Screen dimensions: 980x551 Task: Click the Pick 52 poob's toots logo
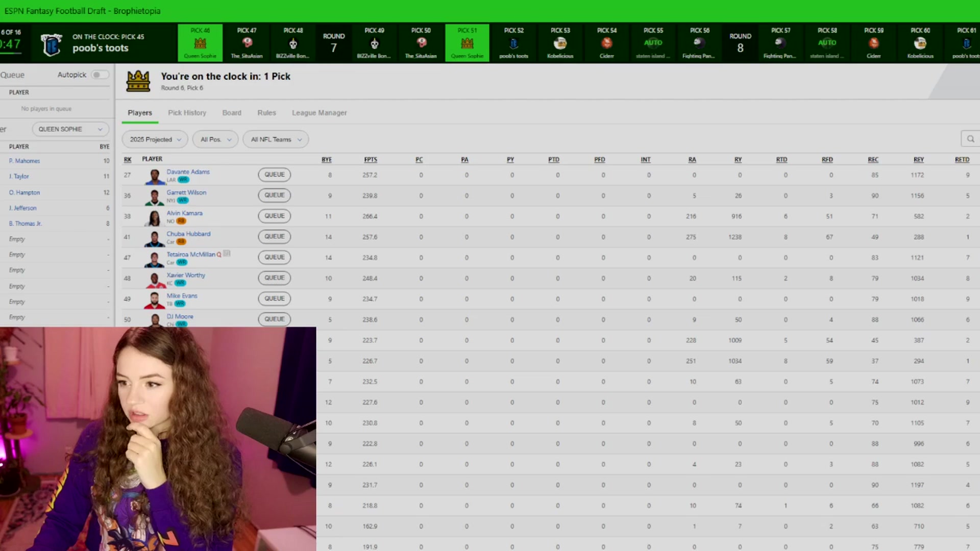click(x=514, y=43)
